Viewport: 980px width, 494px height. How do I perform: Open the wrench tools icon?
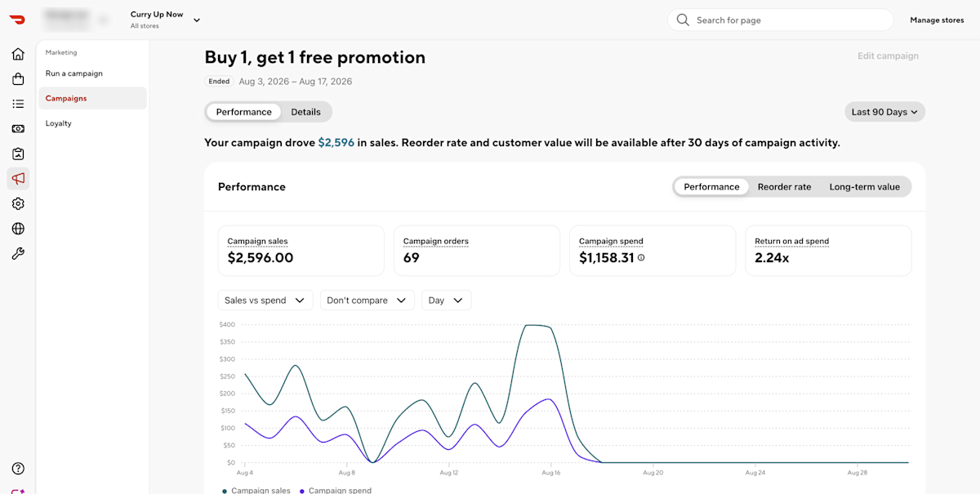[18, 254]
